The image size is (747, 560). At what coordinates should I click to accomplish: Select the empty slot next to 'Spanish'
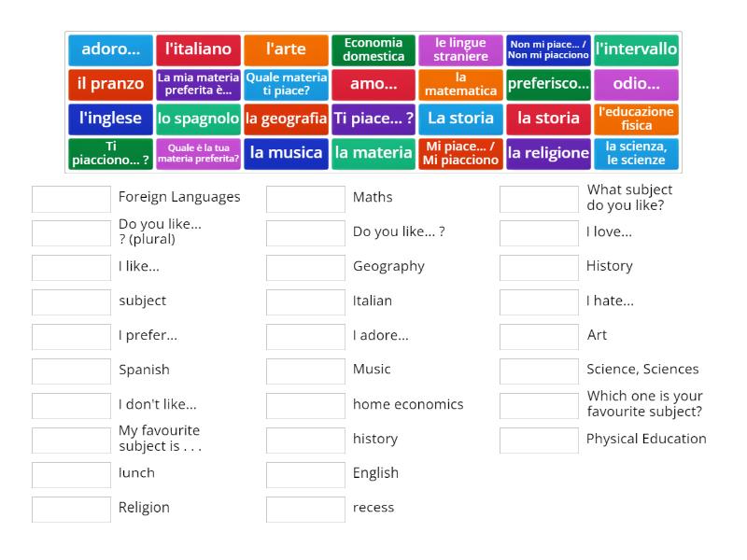(x=71, y=371)
